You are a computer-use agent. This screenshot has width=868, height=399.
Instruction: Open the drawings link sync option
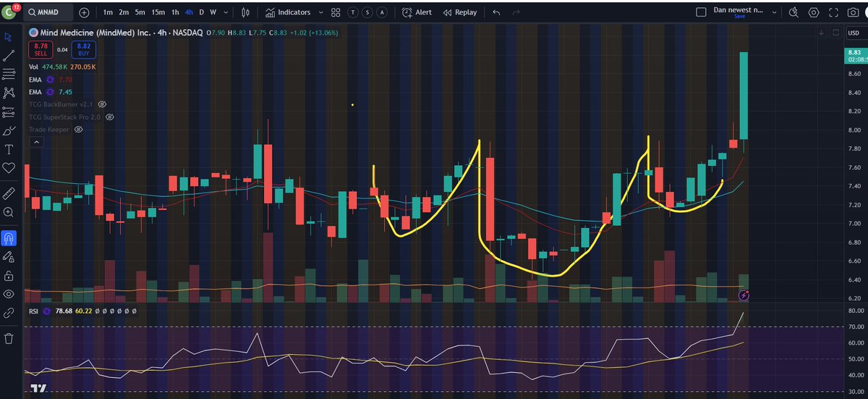(x=9, y=313)
